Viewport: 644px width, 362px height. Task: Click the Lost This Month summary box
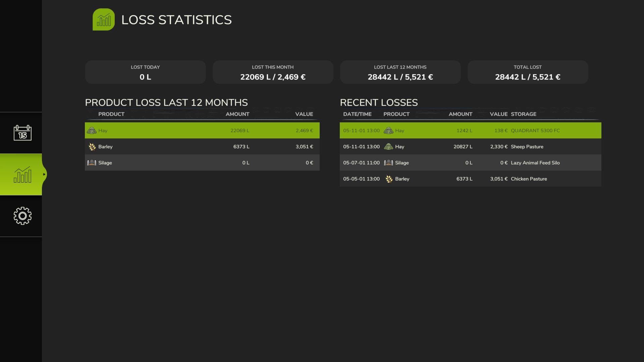tap(273, 72)
